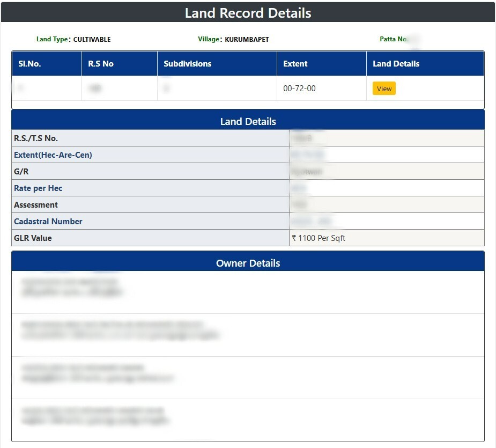Click the Patta No label
Screen dimensions: 496x448
(394, 39)
